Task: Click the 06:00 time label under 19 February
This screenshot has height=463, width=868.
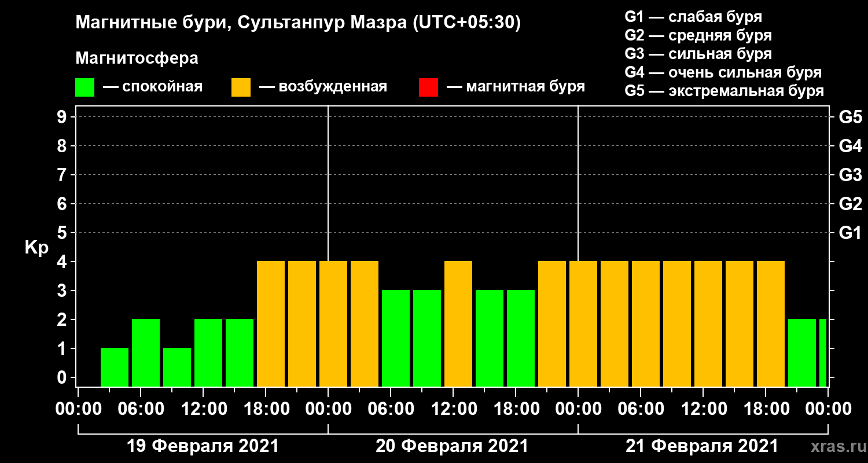Action: tap(141, 409)
